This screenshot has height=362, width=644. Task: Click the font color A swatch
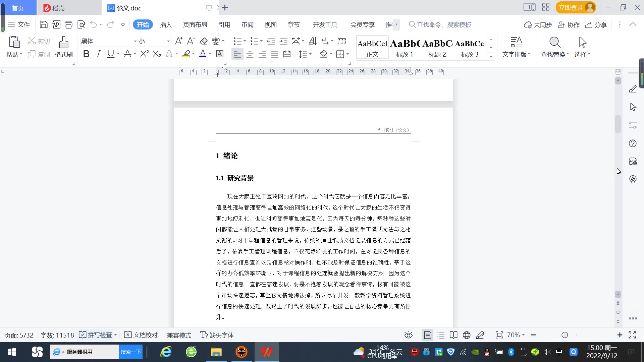[203, 54]
